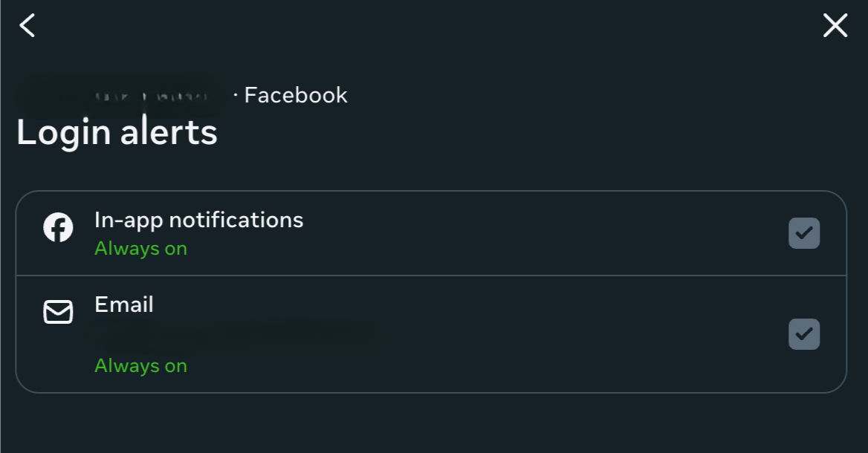Select the Facebook label in the breadcrumb

pyautogui.click(x=295, y=94)
